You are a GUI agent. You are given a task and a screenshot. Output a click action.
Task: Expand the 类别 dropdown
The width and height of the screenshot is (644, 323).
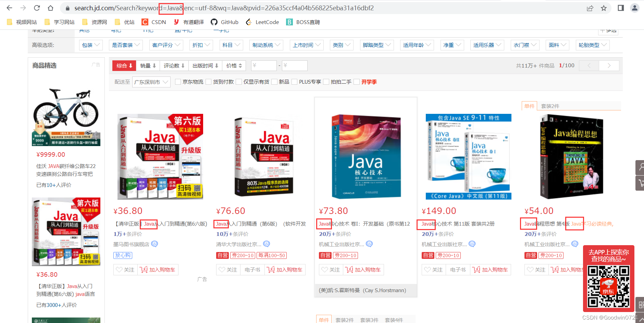pyautogui.click(x=342, y=45)
